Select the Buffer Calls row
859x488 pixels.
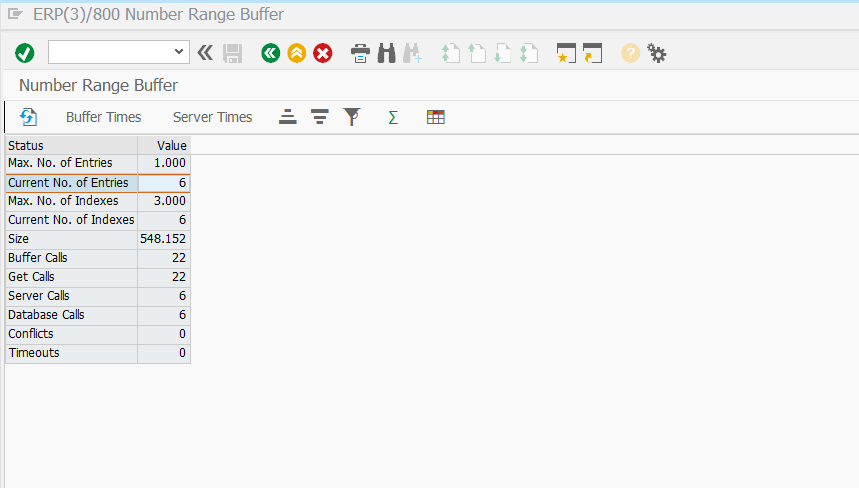tap(98, 258)
